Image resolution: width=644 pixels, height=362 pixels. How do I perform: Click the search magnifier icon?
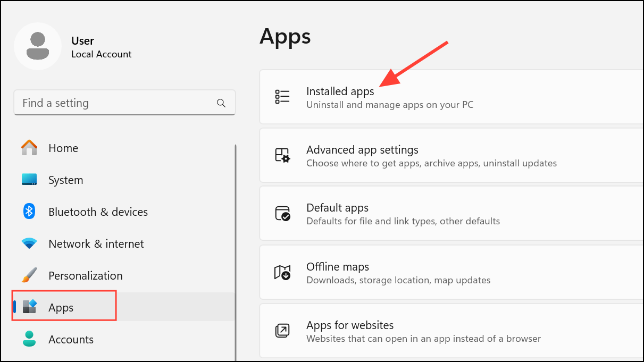tap(221, 103)
